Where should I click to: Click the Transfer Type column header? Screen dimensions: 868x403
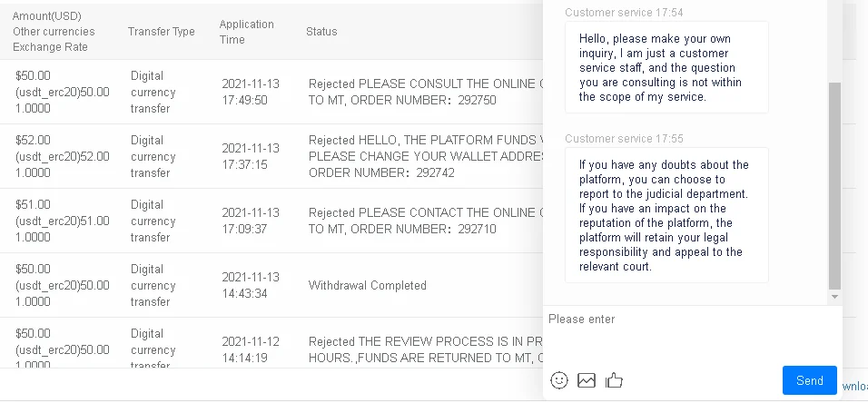[x=162, y=32]
